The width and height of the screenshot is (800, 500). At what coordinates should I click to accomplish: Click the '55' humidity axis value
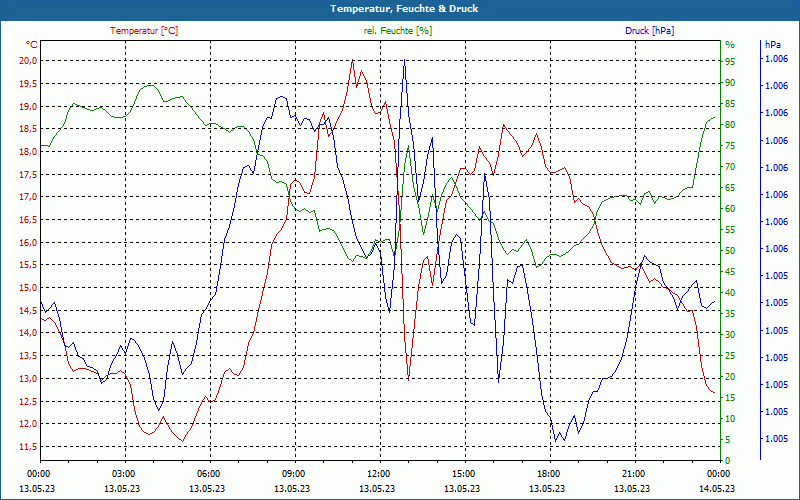(730, 230)
